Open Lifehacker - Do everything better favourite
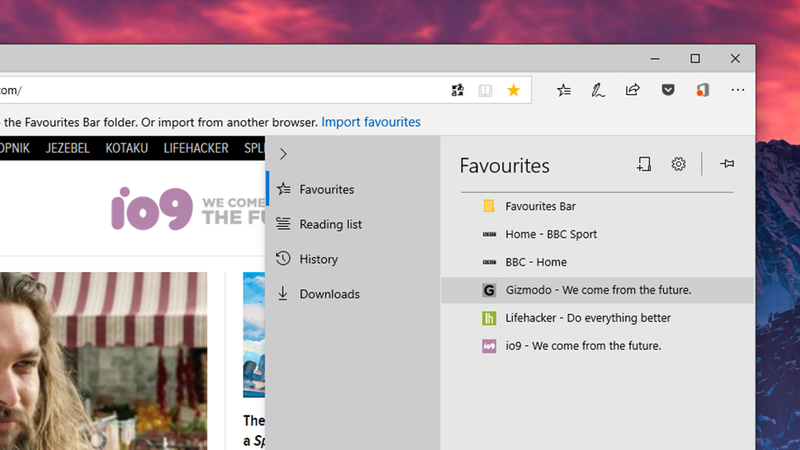Image resolution: width=800 pixels, height=450 pixels. [x=597, y=318]
